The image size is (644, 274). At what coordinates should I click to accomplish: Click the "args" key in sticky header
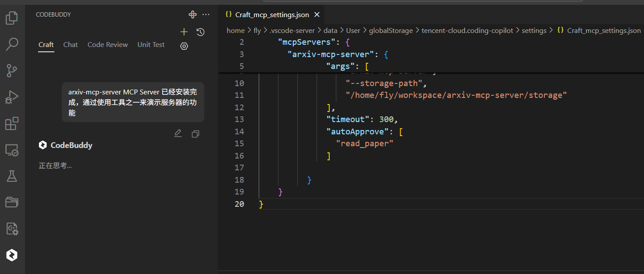click(341, 66)
